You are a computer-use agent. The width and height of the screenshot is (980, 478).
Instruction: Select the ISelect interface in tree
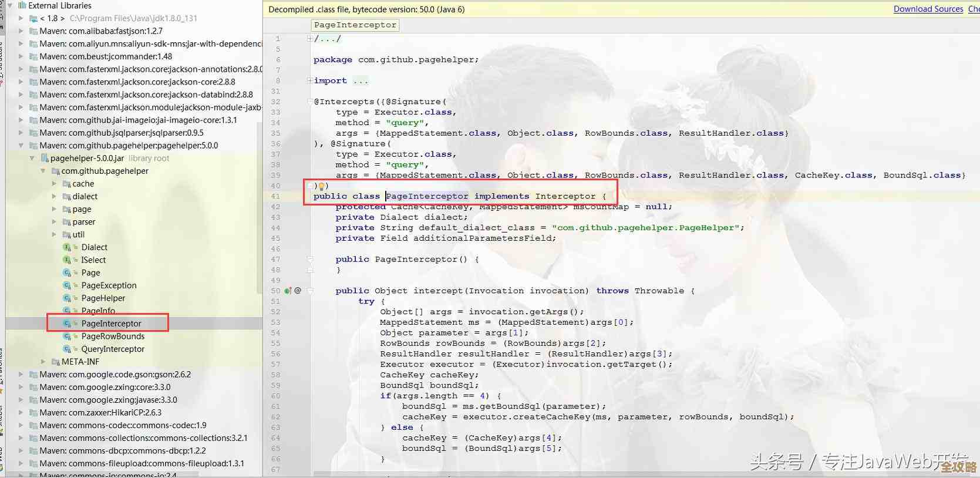tap(93, 260)
